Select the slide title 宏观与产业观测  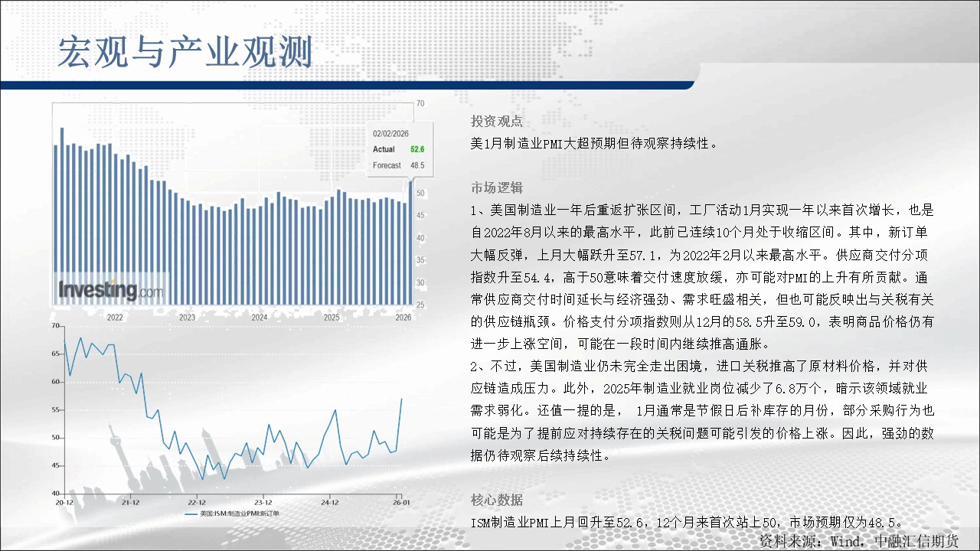[x=185, y=53]
